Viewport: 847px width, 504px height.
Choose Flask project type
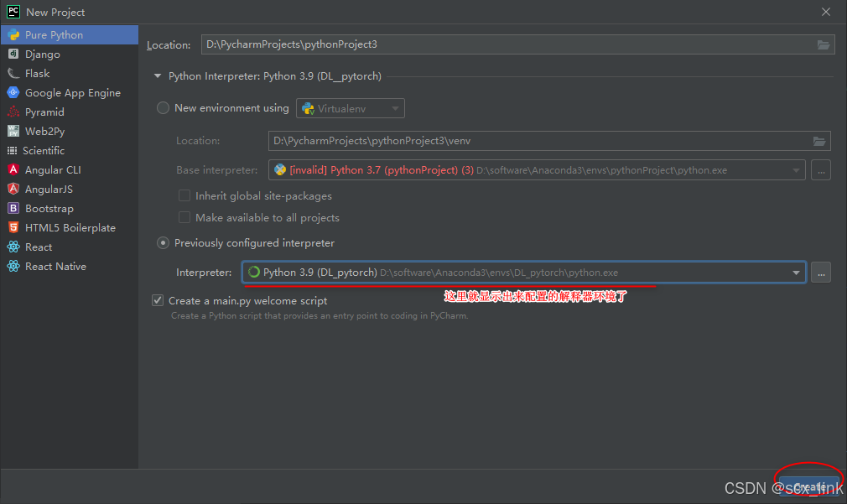(70, 74)
